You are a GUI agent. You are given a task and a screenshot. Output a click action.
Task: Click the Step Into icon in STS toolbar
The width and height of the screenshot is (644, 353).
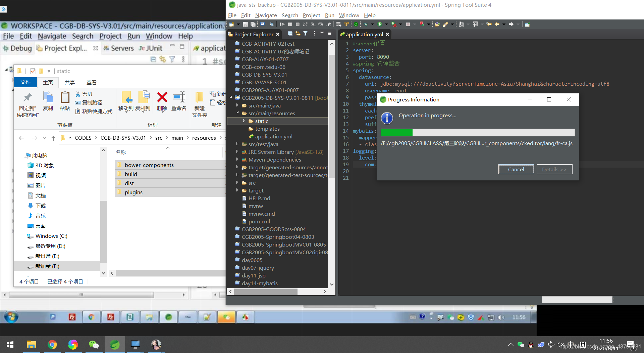click(313, 24)
